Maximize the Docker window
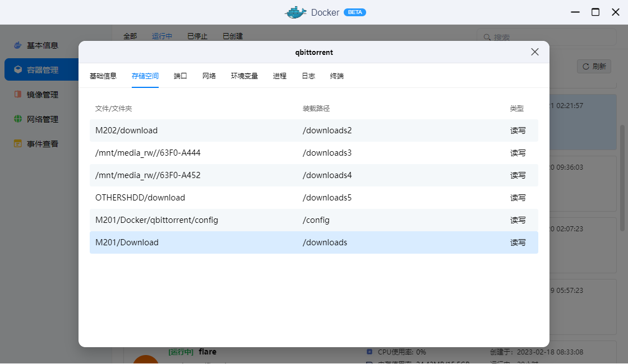The height and width of the screenshot is (364, 628). (x=595, y=12)
